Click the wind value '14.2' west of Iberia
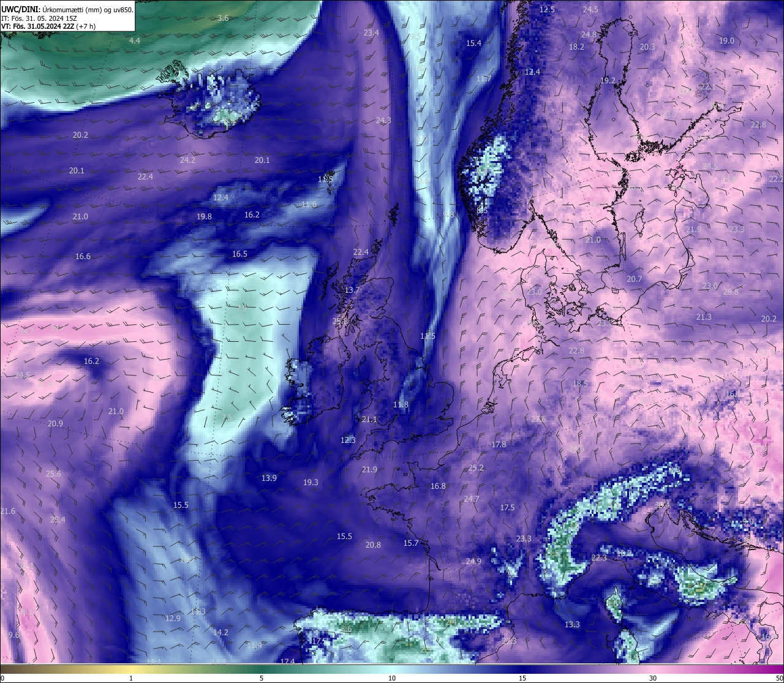The width and height of the screenshot is (784, 683). [x=221, y=633]
